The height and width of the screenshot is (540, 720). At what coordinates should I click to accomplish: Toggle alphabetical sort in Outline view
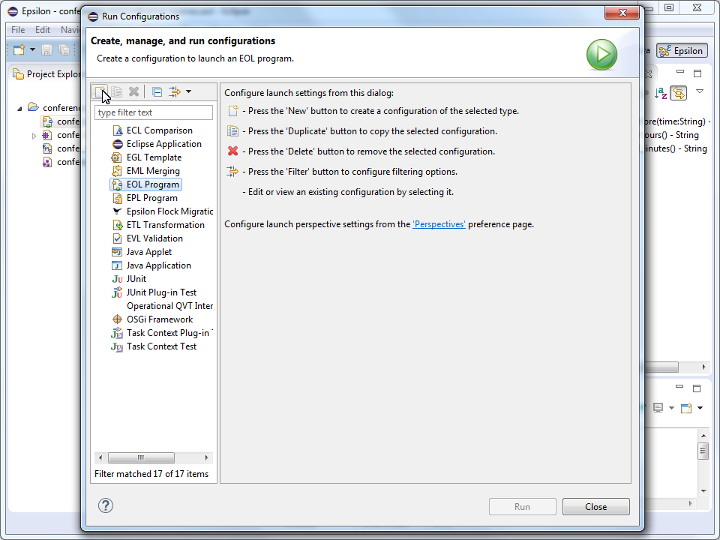[661, 93]
